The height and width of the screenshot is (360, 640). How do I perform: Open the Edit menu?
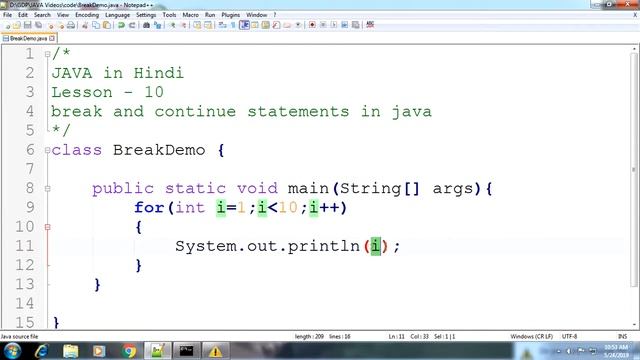pyautogui.click(x=23, y=15)
